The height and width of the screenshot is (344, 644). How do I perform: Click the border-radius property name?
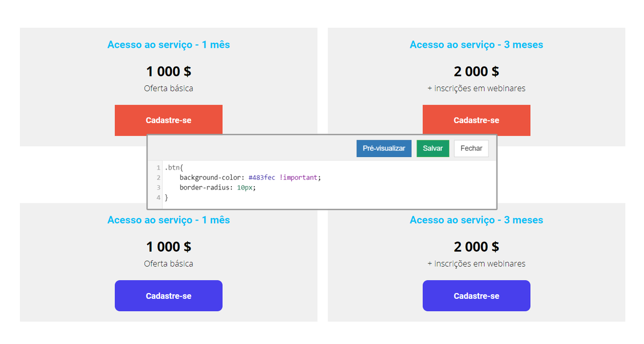point(206,188)
